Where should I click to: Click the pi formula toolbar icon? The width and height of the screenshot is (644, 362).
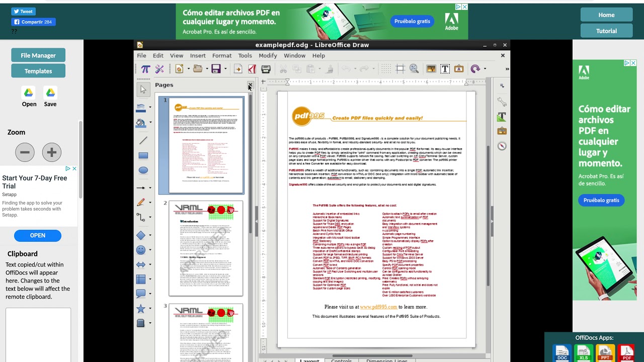coord(145,69)
